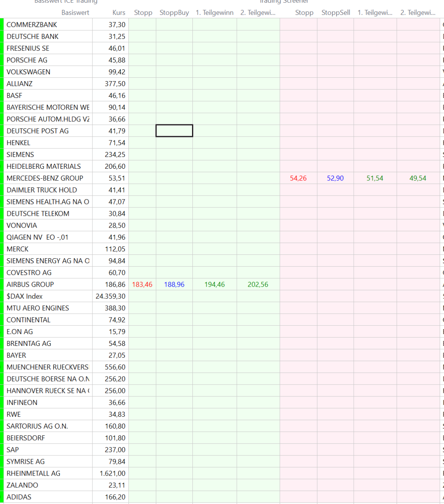Click the green status marker beside COMMERZBANK
Image resolution: width=444 pixels, height=504 pixels.
(x=2, y=25)
